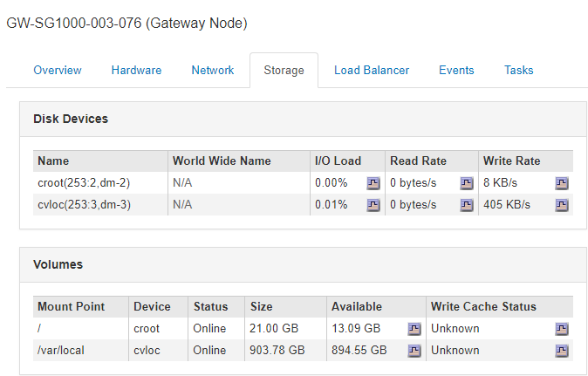Screen dimensions: 588x376
Task: Open Write Rate chart for croot
Action: tap(562, 183)
